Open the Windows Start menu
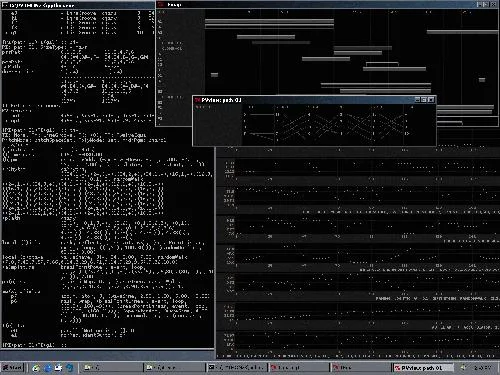Screen dimensions: 500x375 tap(13, 367)
